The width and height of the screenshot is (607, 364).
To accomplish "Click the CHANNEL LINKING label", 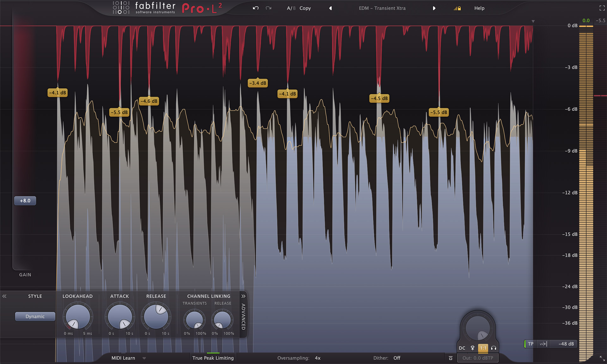I will coord(209,296).
